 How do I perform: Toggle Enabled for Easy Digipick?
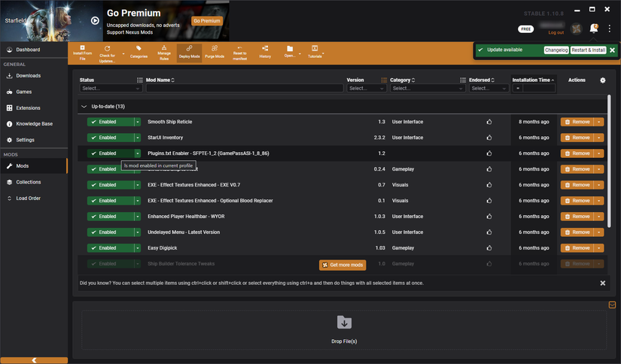(111, 248)
